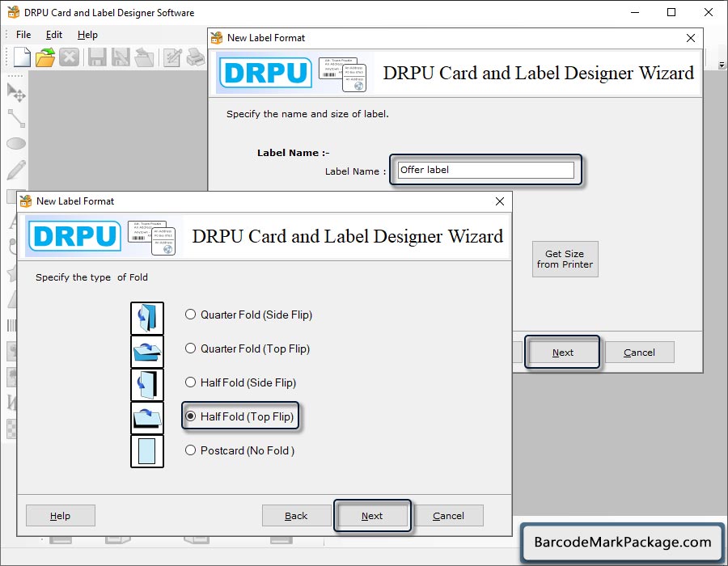728x566 pixels.
Task: Minimize the DRPU main application window
Action: point(635,12)
